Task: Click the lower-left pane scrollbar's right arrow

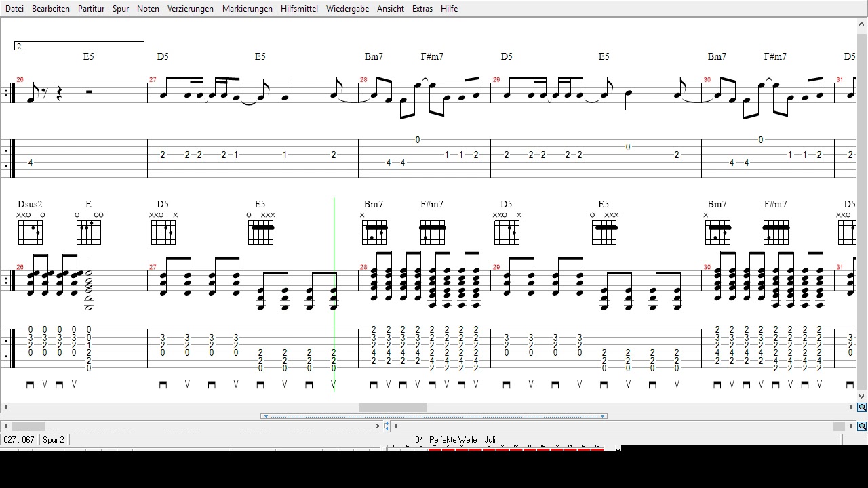Action: tap(378, 426)
